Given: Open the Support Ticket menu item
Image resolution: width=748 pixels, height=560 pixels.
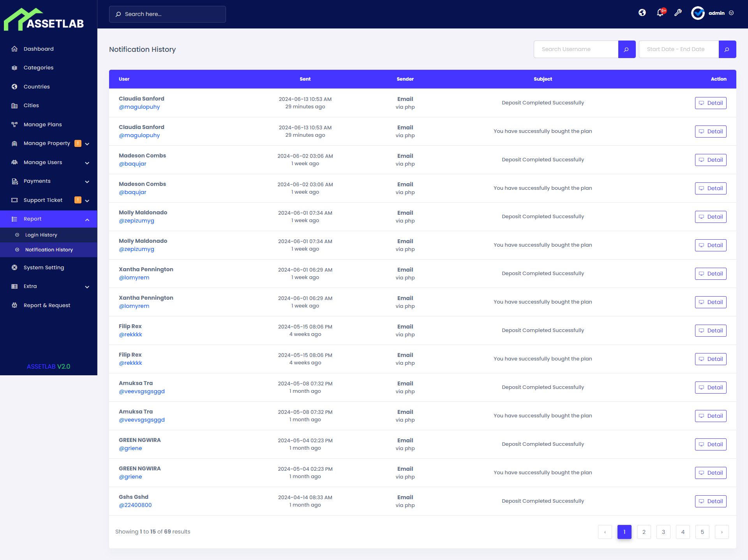Looking at the screenshot, I should pos(43,200).
